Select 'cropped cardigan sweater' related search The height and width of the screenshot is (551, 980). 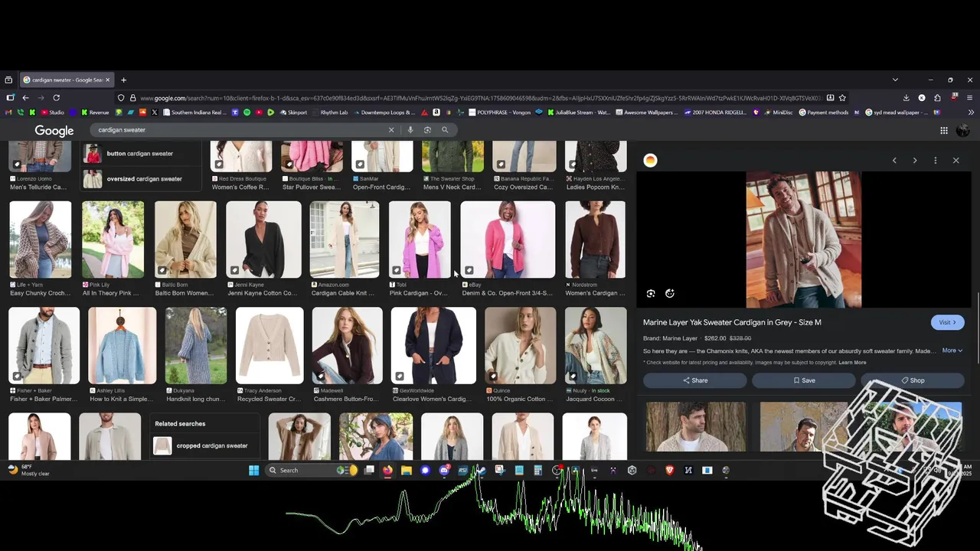click(204, 446)
